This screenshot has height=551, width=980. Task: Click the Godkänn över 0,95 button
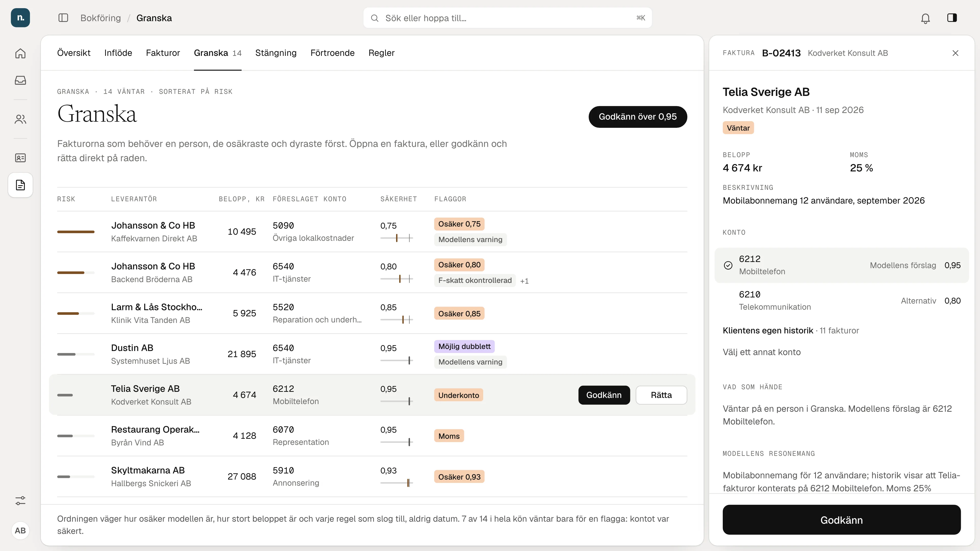[638, 117]
